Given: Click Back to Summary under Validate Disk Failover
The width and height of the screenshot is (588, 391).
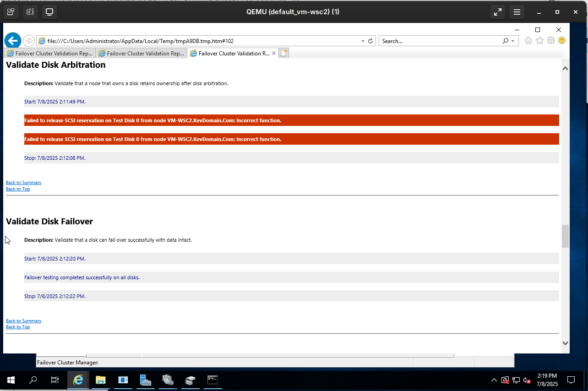Looking at the screenshot, I should click(23, 321).
